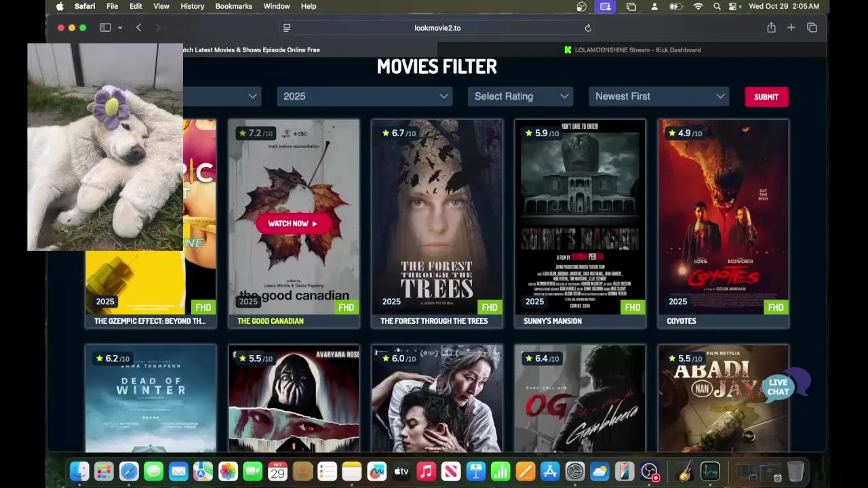Open System Settings from the dock
868x488 pixels.
(x=574, y=471)
